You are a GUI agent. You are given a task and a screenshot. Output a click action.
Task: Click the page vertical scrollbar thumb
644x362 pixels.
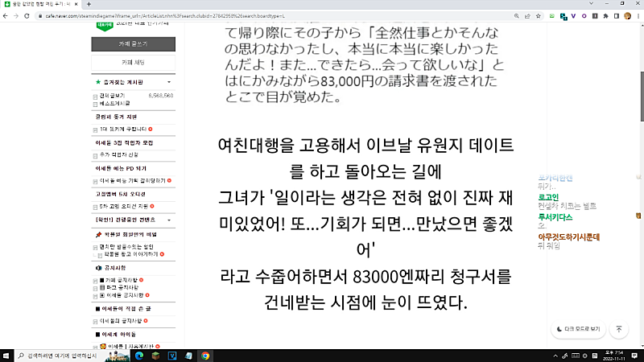[642, 97]
